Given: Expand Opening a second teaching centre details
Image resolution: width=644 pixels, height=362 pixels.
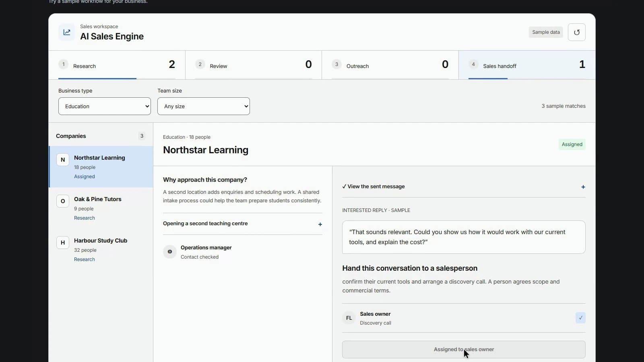Looking at the screenshot, I should click(x=243, y=224).
